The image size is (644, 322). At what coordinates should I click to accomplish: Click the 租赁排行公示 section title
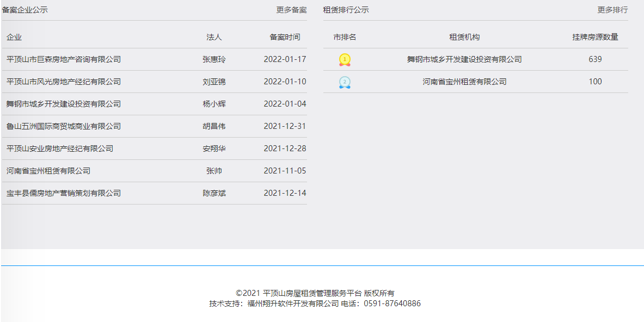point(346,10)
